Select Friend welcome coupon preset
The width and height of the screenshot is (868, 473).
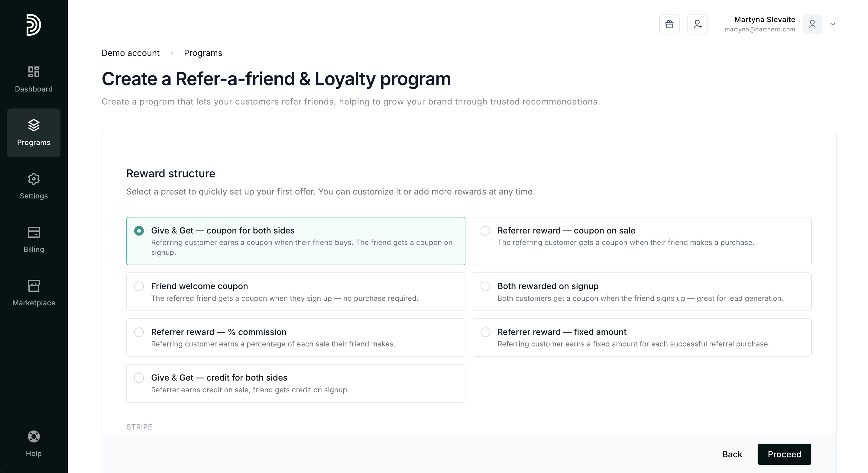point(139,287)
